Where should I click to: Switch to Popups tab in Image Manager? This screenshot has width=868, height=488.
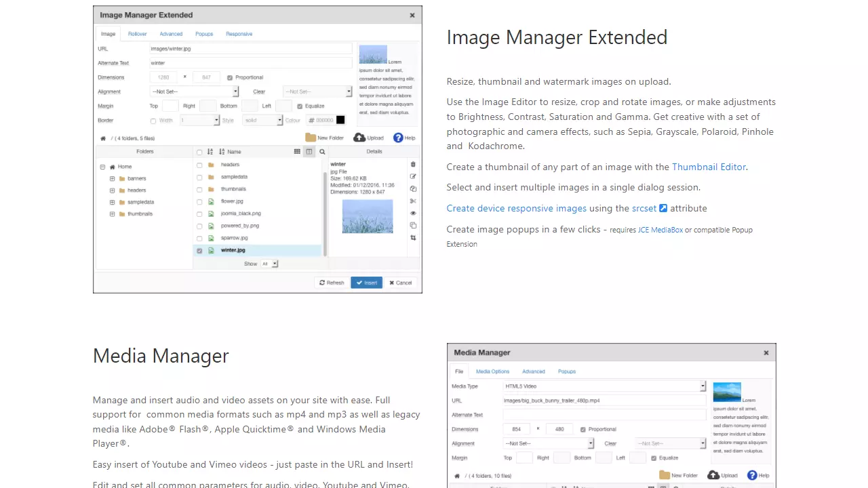(x=204, y=34)
